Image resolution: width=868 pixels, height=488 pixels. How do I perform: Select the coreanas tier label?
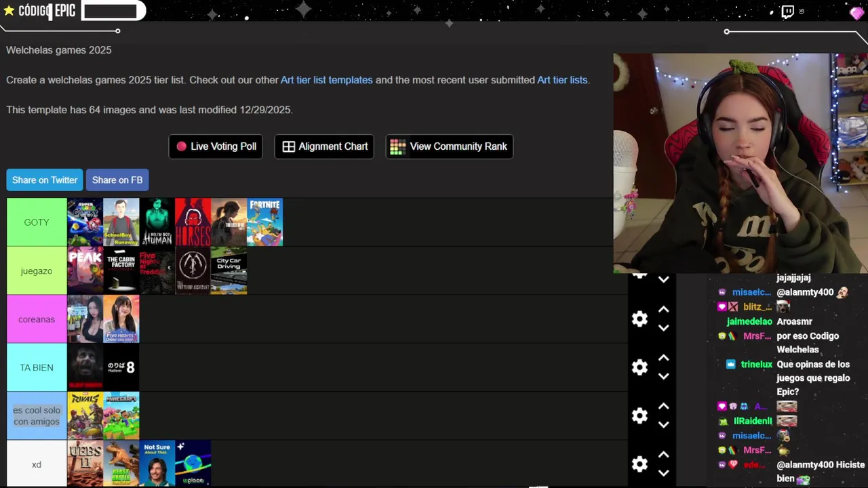pyautogui.click(x=37, y=319)
